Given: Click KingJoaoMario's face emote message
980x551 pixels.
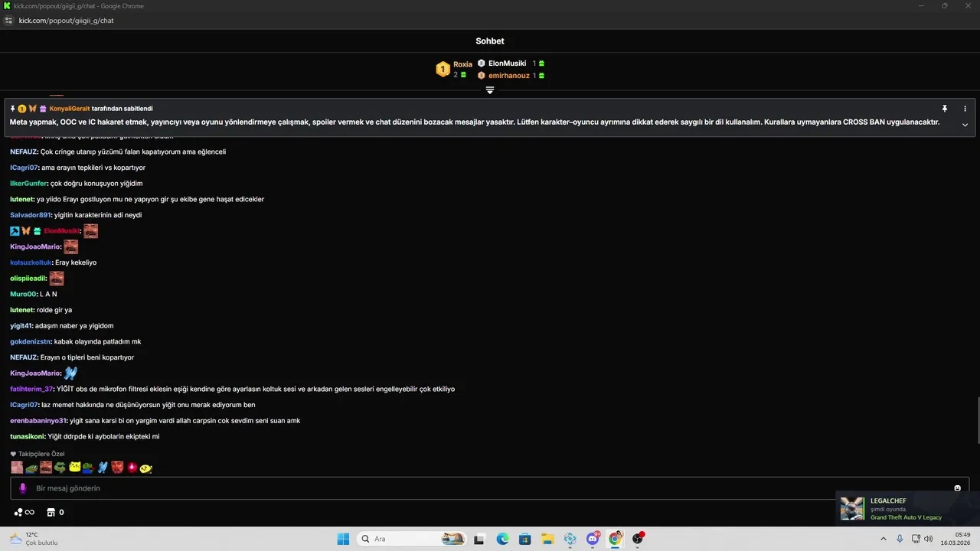Looking at the screenshot, I should pos(70,247).
